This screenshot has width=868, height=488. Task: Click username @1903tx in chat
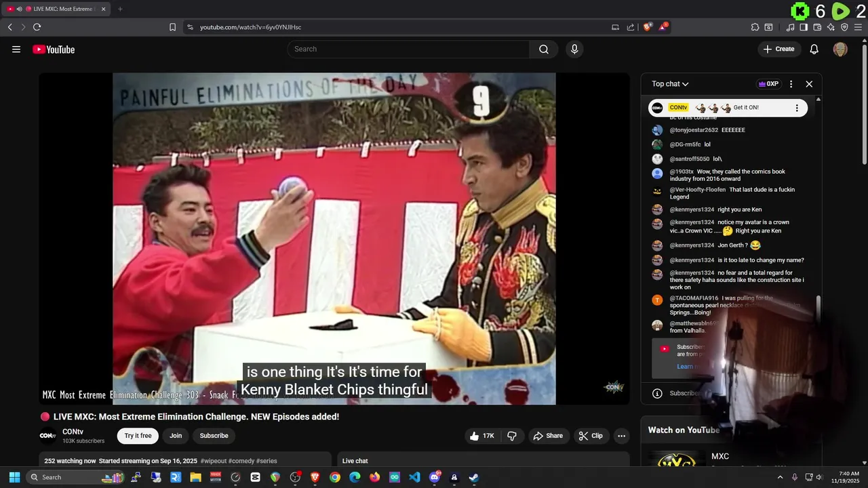682,172
